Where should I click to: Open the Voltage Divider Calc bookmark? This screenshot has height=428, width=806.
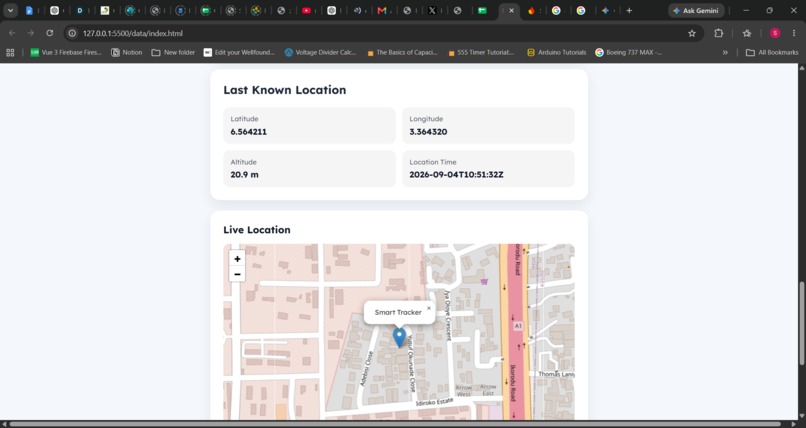pos(320,52)
